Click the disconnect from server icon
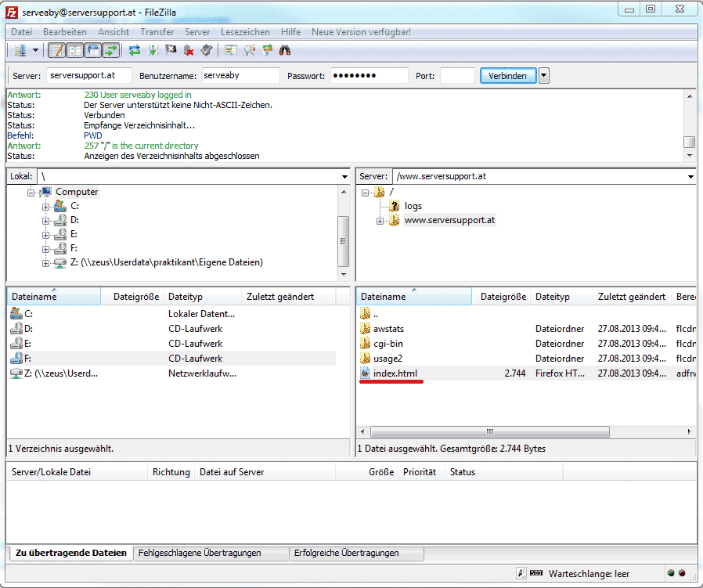Image resolution: width=703 pixels, height=588 pixels. pos(189,51)
